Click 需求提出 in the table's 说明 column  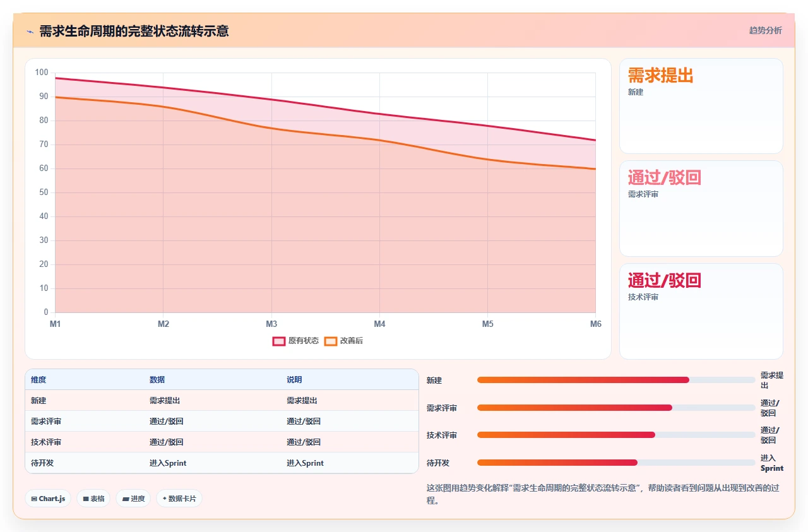coord(302,401)
